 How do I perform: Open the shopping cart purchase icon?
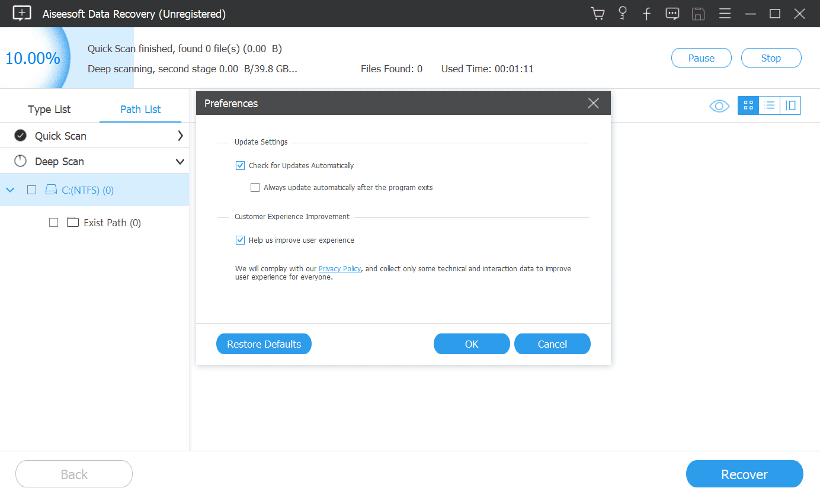coord(598,14)
